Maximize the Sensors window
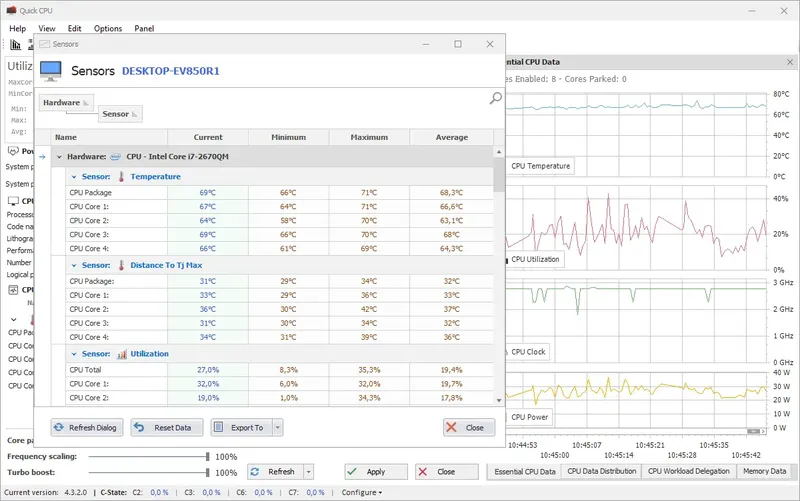Screen dimensions: 800x501 coord(458,44)
